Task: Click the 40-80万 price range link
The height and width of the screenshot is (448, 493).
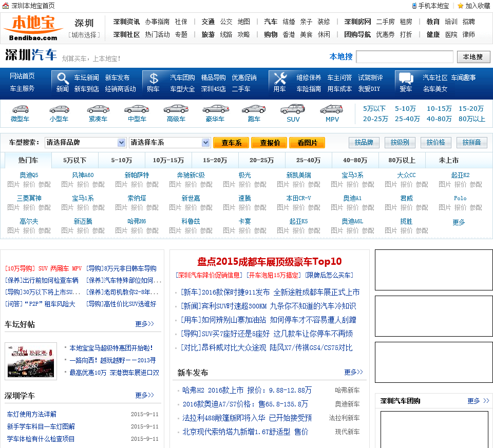Action: 439,119
